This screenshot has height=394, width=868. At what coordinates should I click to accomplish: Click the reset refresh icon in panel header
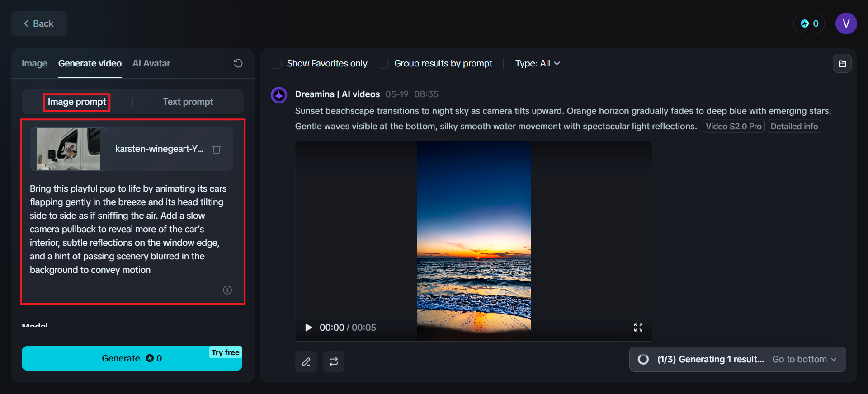[x=238, y=63]
